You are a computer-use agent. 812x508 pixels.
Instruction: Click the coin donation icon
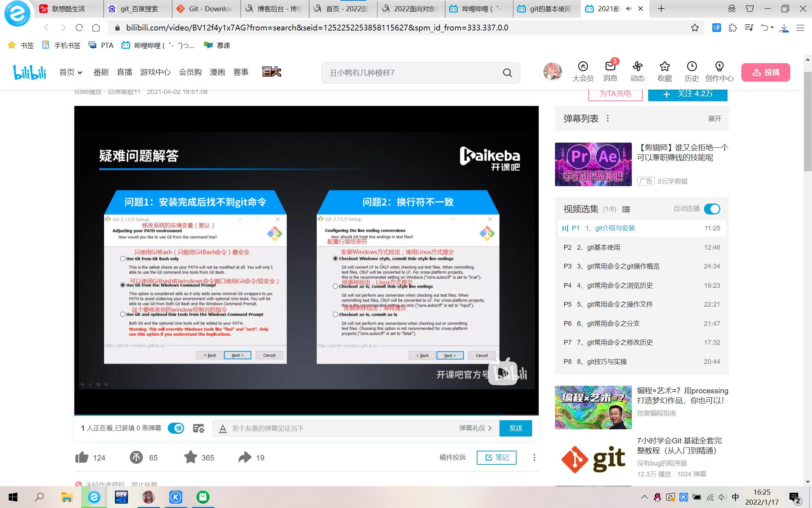click(136, 458)
